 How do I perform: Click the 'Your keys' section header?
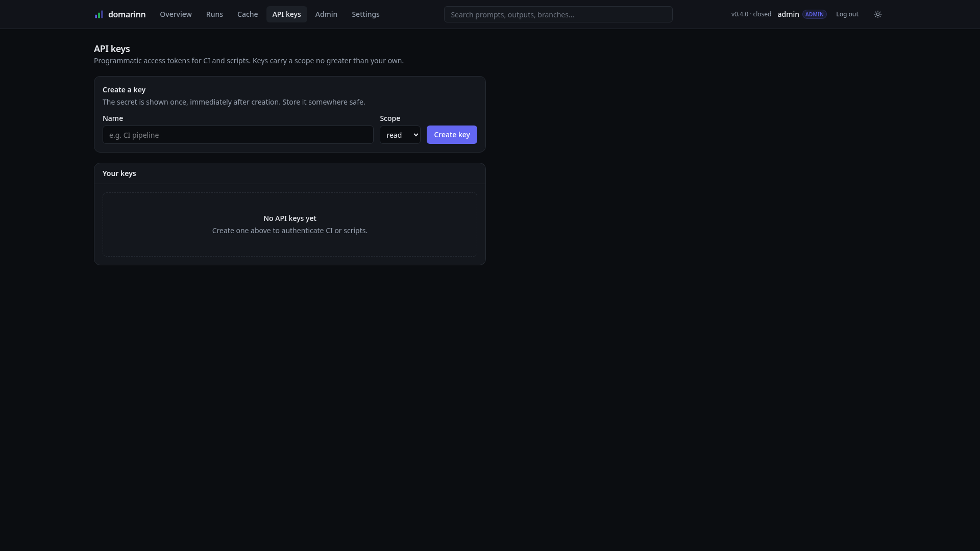119,173
